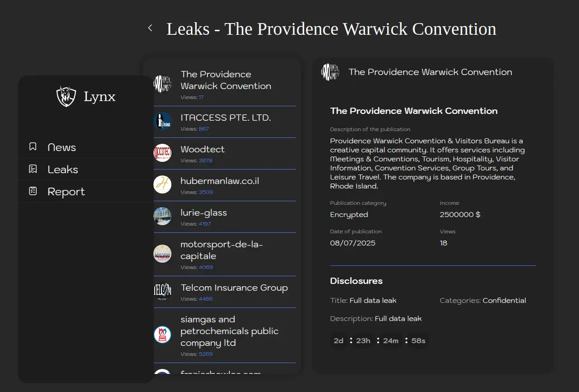Click the lurie-glass building thumbnail
The image size is (579, 392).
pos(162,216)
